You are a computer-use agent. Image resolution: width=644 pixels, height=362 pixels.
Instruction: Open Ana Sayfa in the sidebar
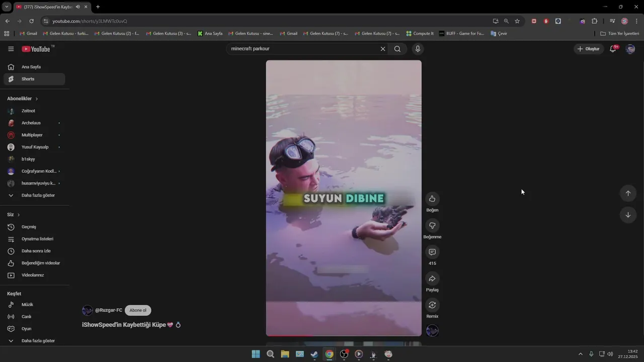point(34,67)
